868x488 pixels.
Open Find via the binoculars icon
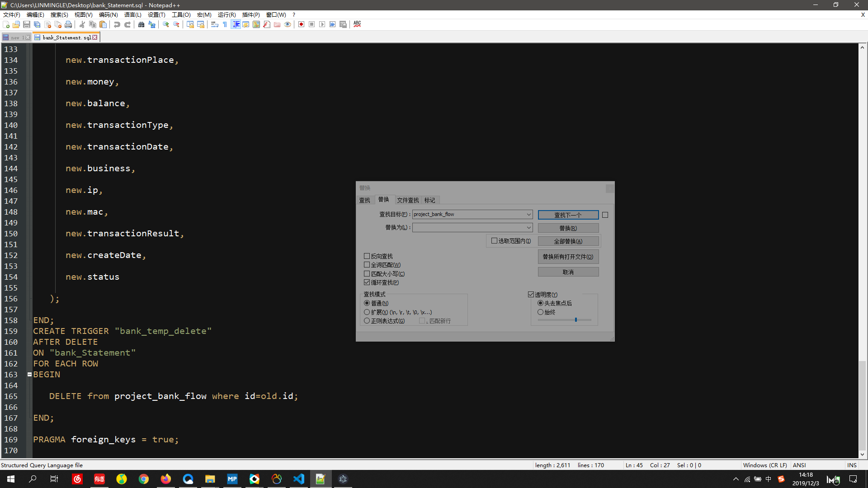(141, 24)
